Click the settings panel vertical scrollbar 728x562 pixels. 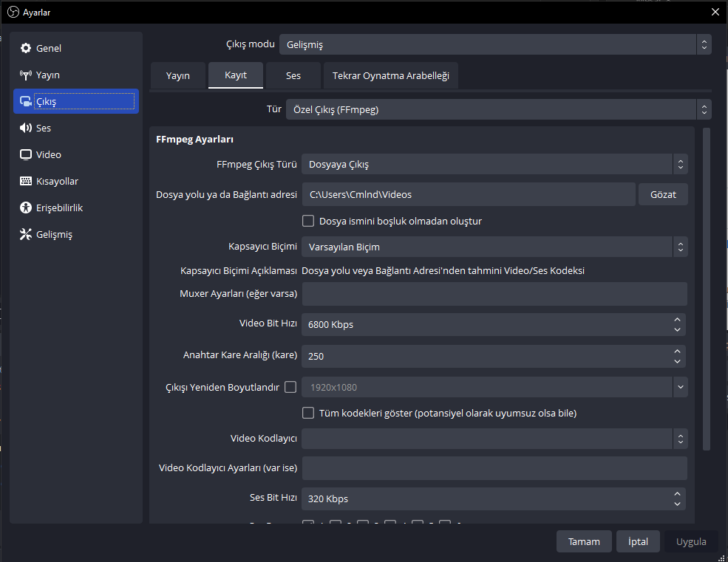pyautogui.click(x=706, y=288)
